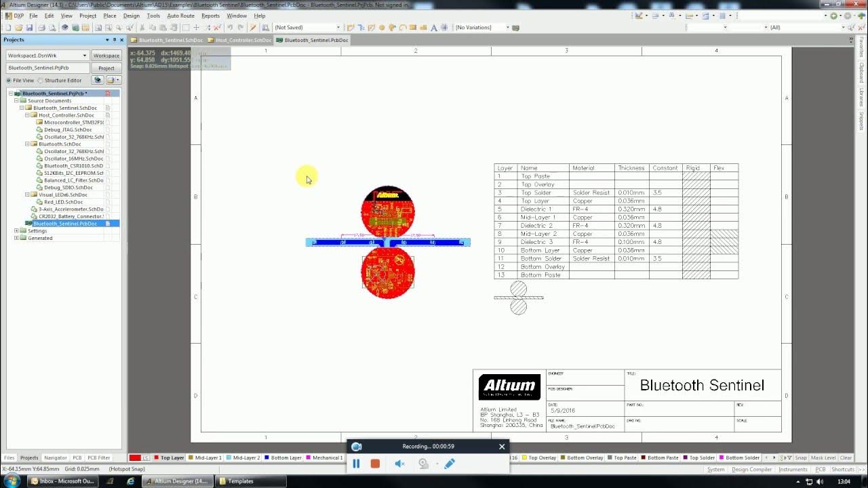Click the Redo arrow icon
Screen dimensions: 868x488
[x=240, y=28]
